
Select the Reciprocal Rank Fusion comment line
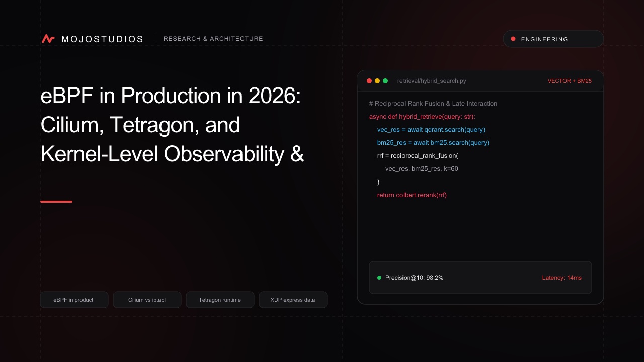(x=433, y=103)
